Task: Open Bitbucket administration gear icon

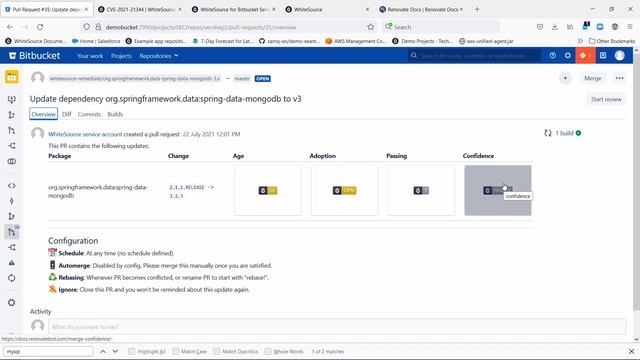Action: 568,56
